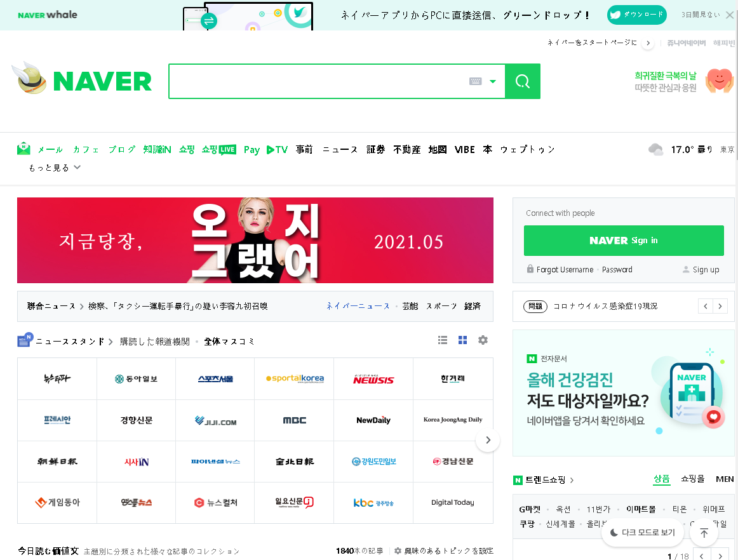Expand the search autocomplete dropdown arrow
This screenshot has width=738, height=560.
(x=493, y=81)
